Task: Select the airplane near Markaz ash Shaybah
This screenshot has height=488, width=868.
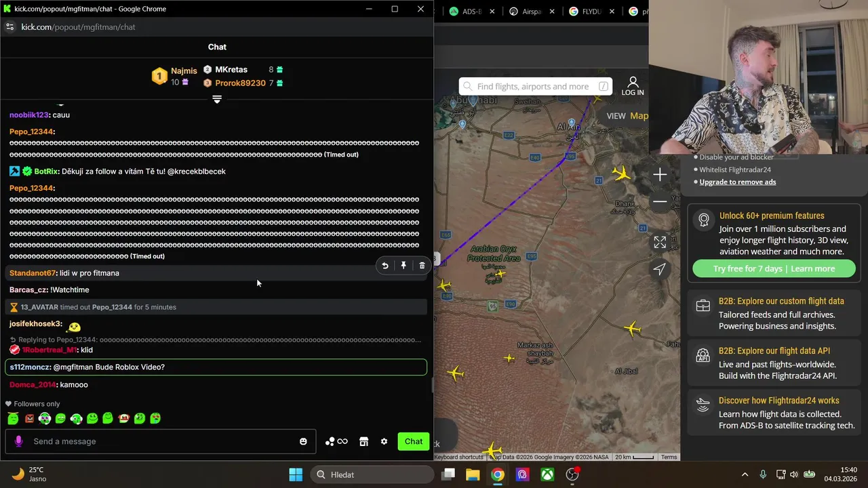Action: coord(509,358)
